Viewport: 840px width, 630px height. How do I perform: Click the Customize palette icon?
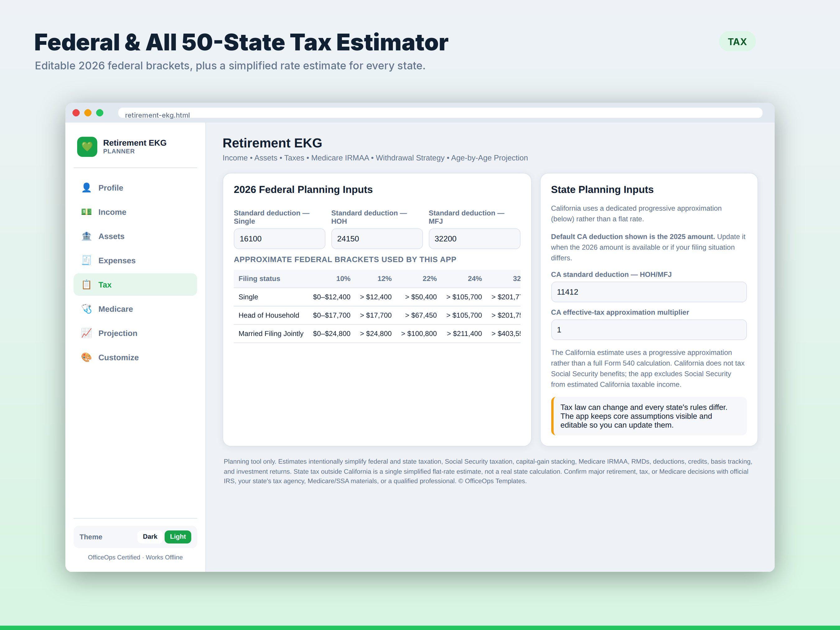(x=86, y=357)
